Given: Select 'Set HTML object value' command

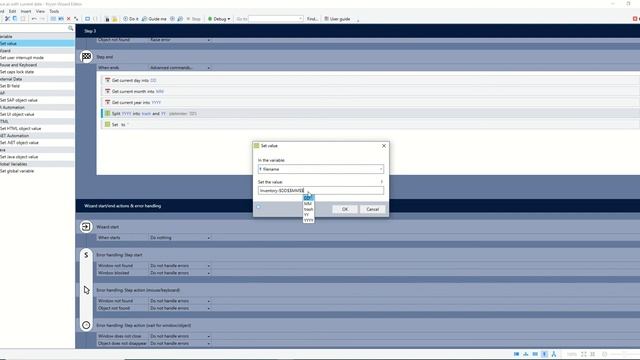Looking at the screenshot, I should click(37, 129).
